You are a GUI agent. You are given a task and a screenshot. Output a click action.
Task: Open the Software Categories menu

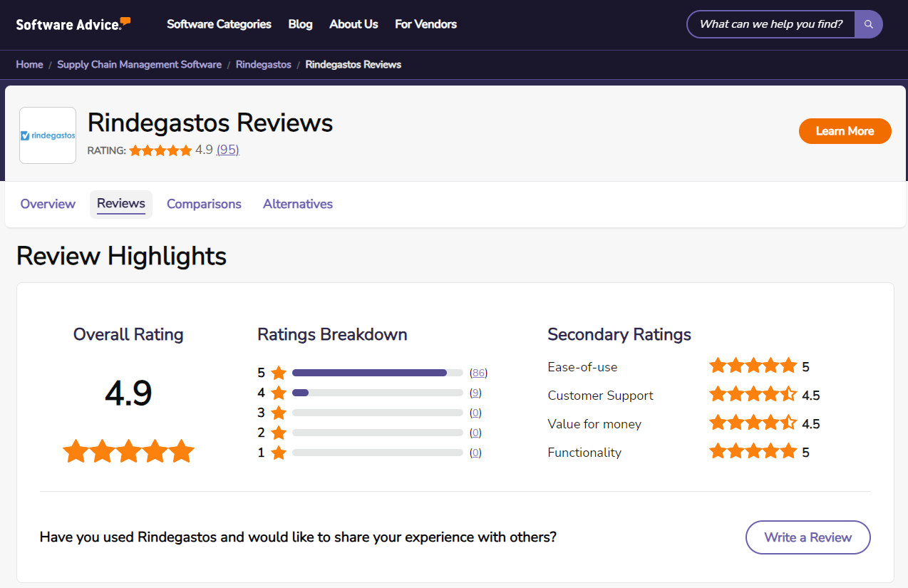(x=219, y=24)
